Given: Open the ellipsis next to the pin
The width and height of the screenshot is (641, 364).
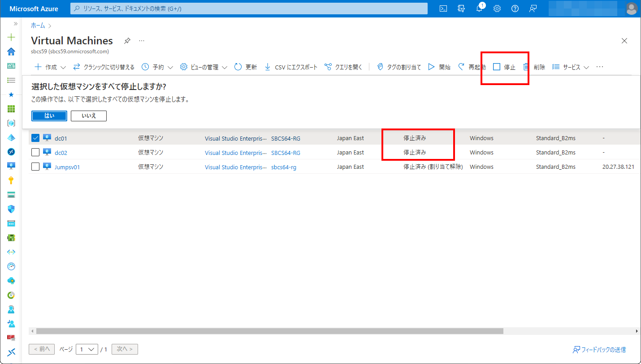Looking at the screenshot, I should [x=142, y=41].
